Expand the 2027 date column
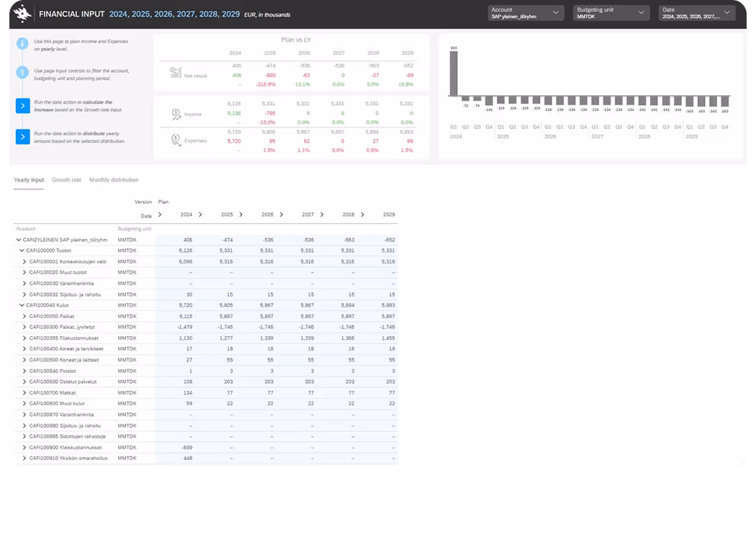The width and height of the screenshot is (756, 560). tap(282, 214)
